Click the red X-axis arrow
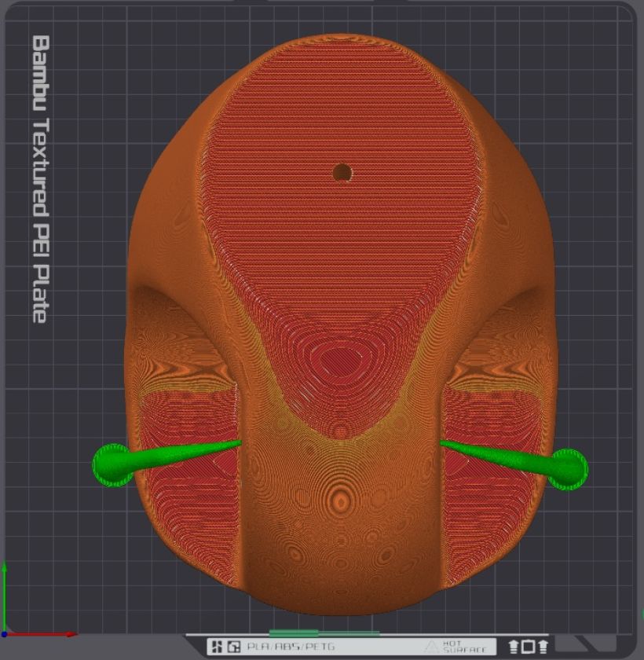The image size is (644, 660). [47, 633]
